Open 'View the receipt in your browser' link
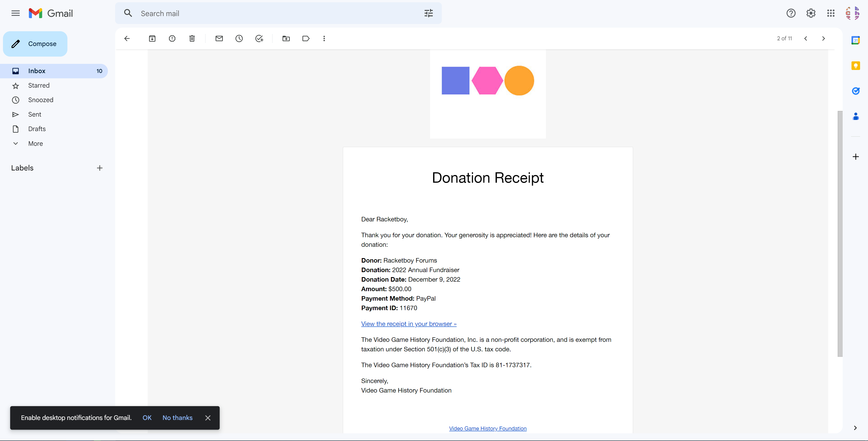868x441 pixels. pos(409,324)
